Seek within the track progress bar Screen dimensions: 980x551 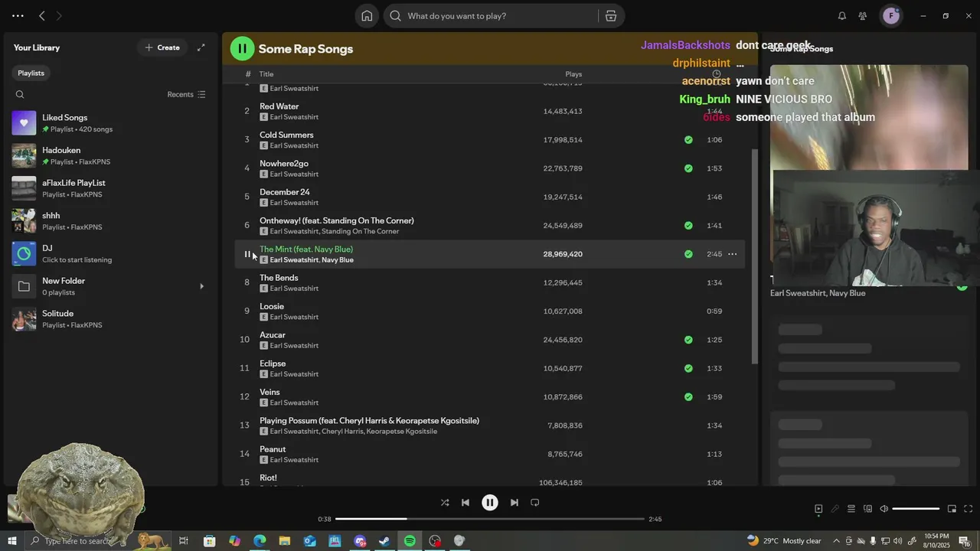[490, 519]
